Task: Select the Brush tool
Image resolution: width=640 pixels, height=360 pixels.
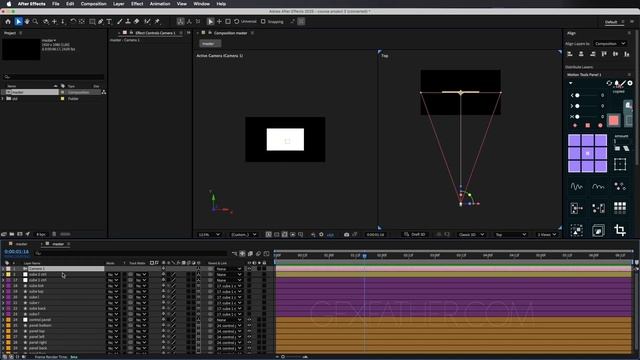Action: [120, 22]
